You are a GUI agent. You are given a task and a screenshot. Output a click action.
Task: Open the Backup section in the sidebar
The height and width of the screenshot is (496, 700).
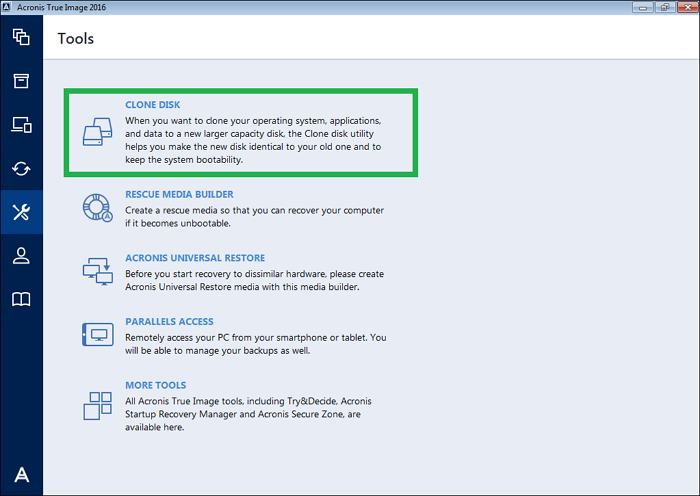21,38
